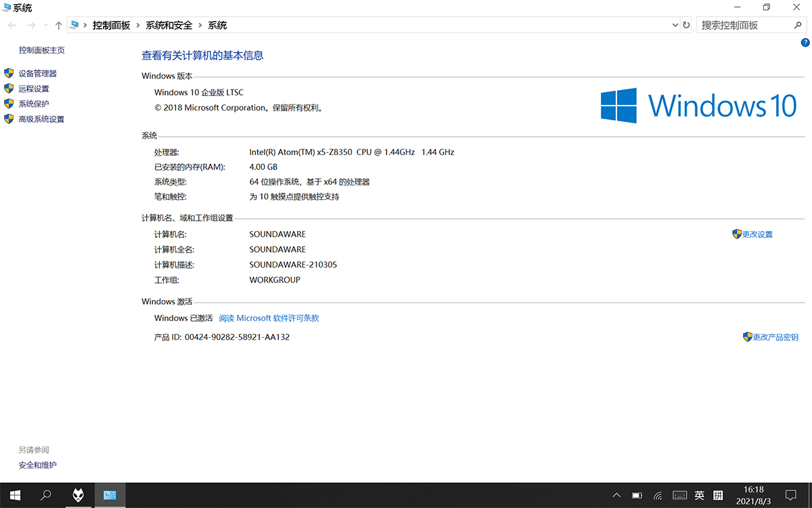The width and height of the screenshot is (812, 508).
Task: Read the Microsoft 软件许可条款 link
Action: pyautogui.click(x=269, y=318)
